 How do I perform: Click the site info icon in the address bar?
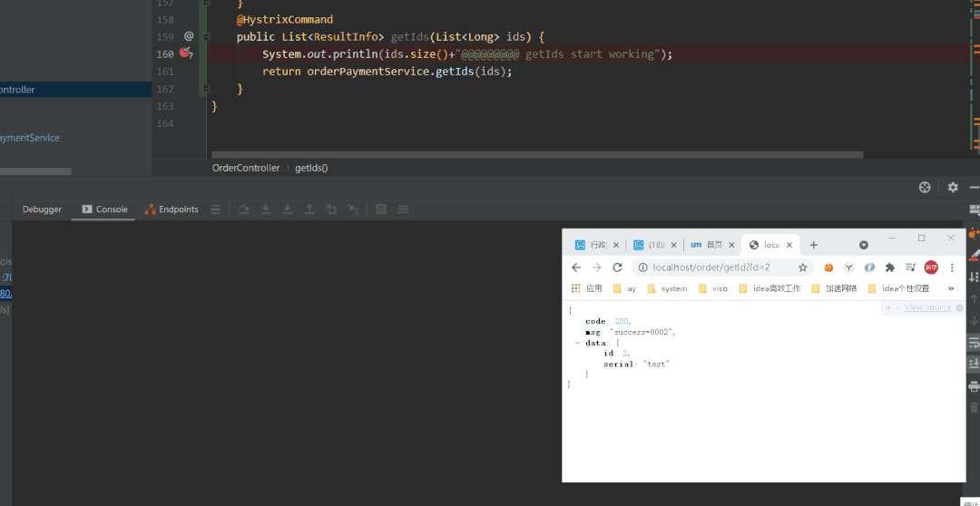(x=642, y=268)
